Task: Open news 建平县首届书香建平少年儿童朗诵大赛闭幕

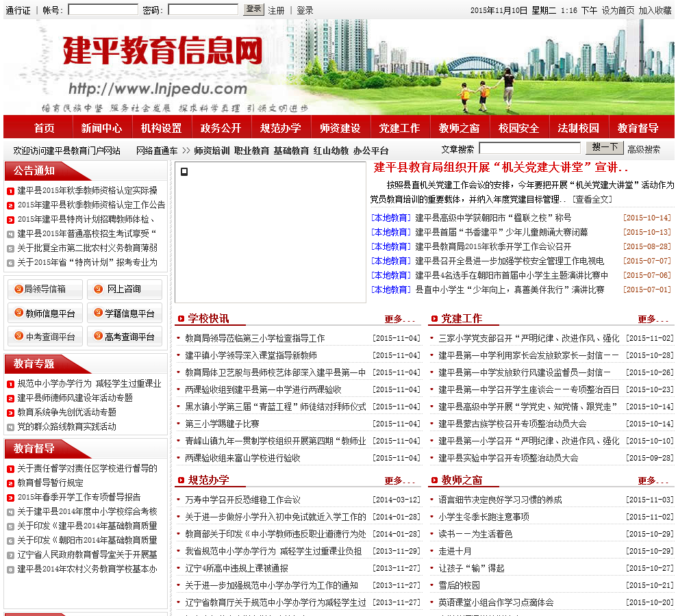Action: tap(501, 232)
